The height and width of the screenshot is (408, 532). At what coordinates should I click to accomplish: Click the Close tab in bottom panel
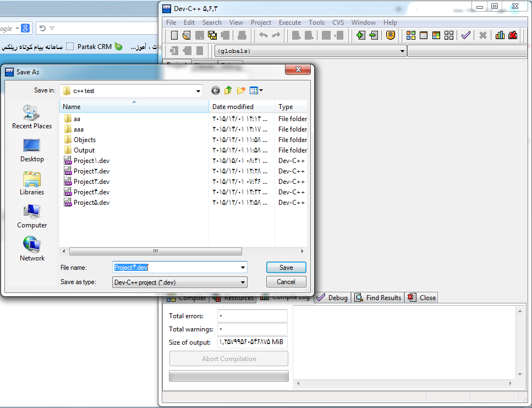click(x=422, y=298)
